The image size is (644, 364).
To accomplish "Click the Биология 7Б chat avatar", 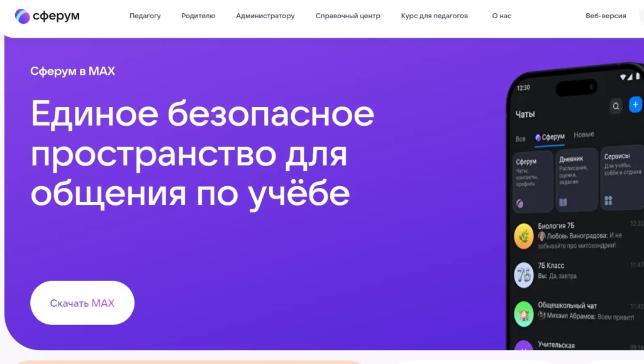I will (x=524, y=236).
